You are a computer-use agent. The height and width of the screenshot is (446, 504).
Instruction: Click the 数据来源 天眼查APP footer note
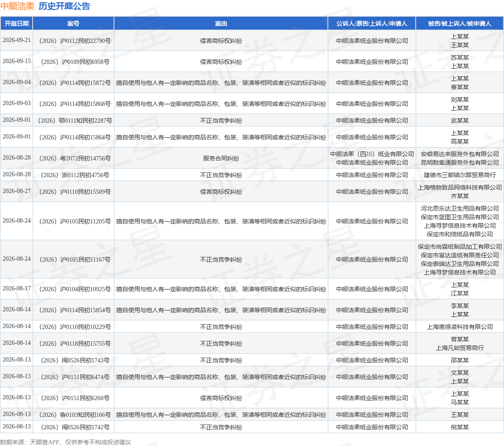[x=66, y=442]
